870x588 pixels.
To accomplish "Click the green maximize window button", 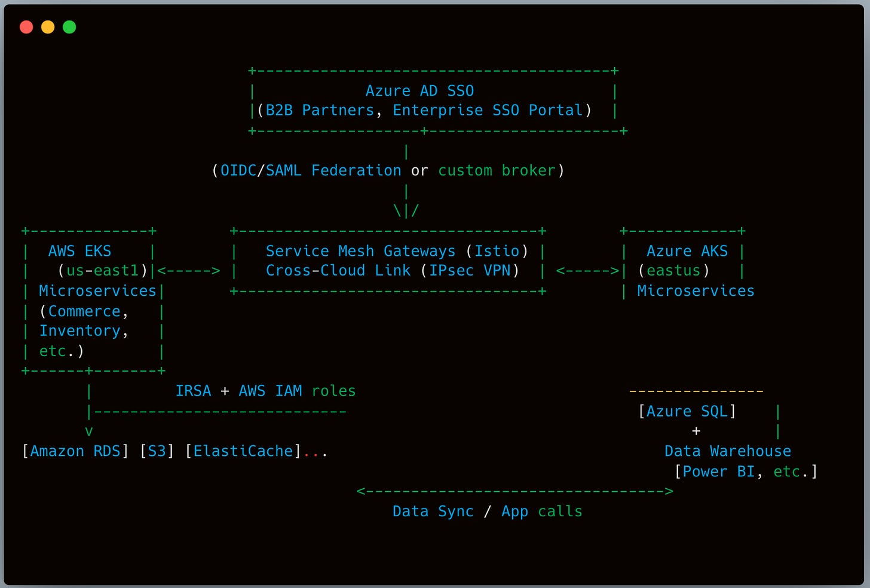I will tap(69, 27).
